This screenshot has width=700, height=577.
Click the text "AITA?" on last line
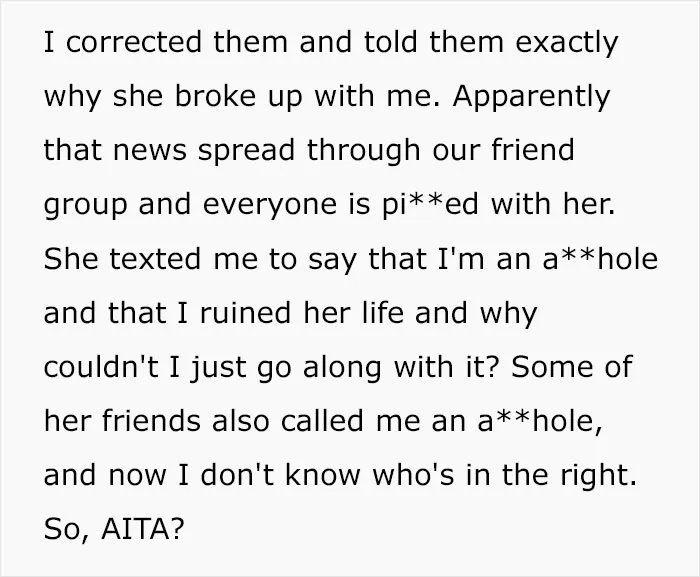click(x=143, y=529)
